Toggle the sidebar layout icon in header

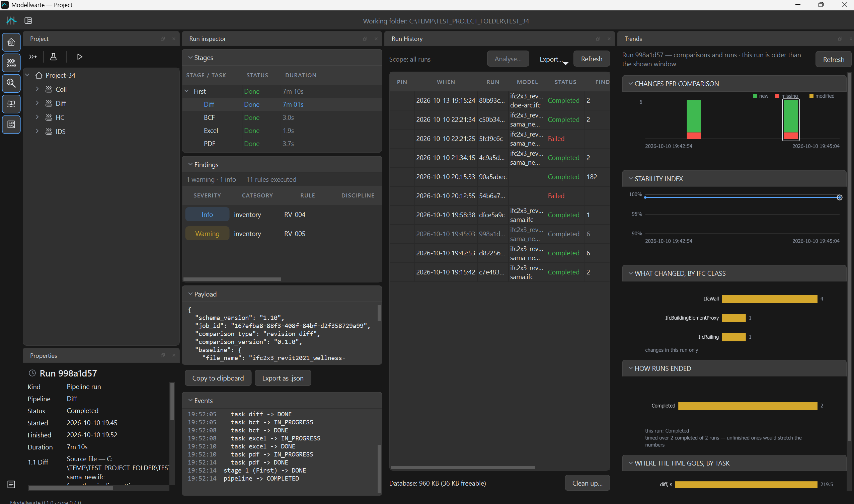coord(28,21)
